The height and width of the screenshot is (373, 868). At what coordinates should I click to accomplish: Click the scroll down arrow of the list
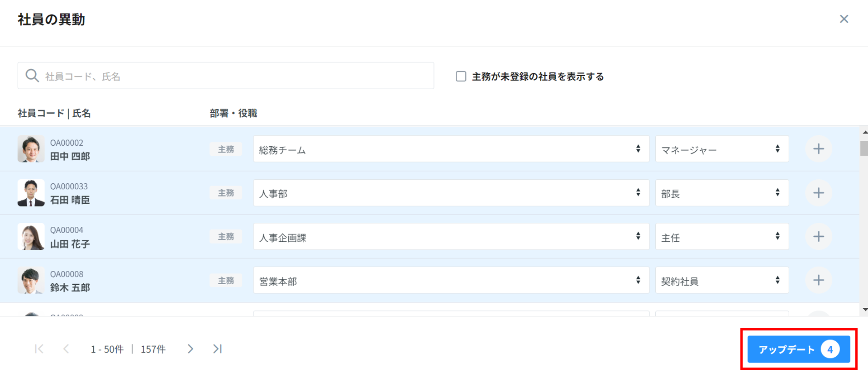tap(864, 310)
